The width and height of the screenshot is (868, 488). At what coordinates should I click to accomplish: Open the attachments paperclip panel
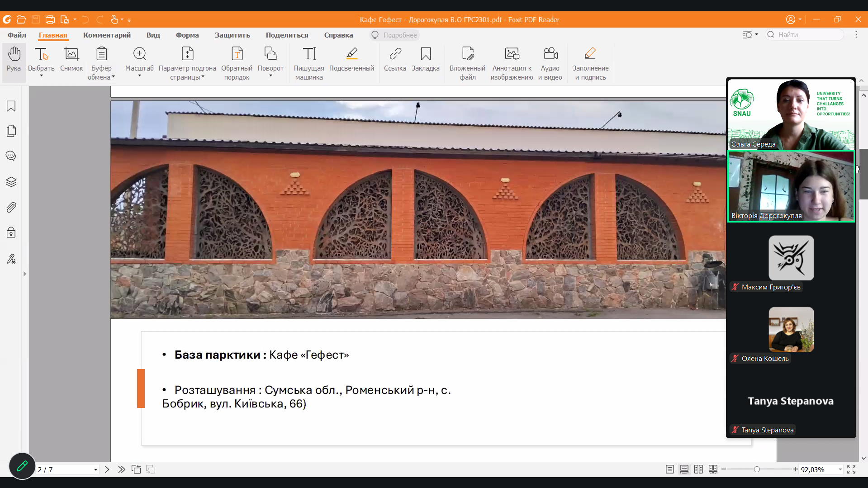pyautogui.click(x=11, y=208)
